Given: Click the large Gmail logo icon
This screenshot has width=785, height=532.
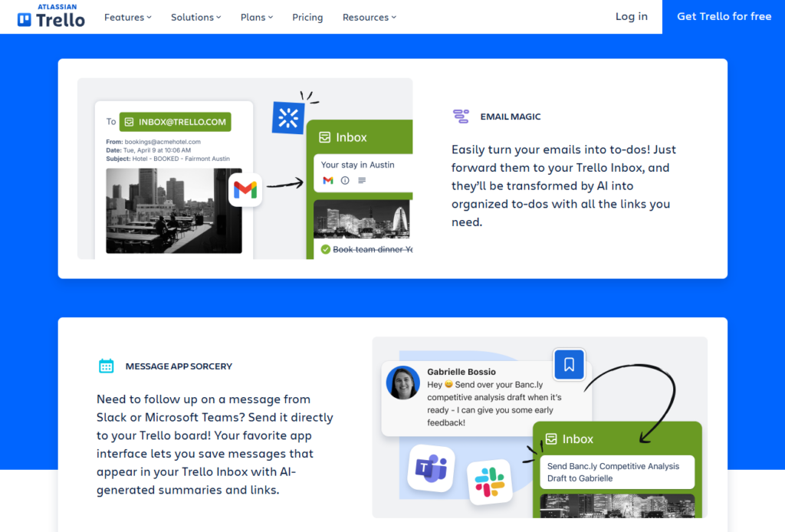Looking at the screenshot, I should point(245,189).
